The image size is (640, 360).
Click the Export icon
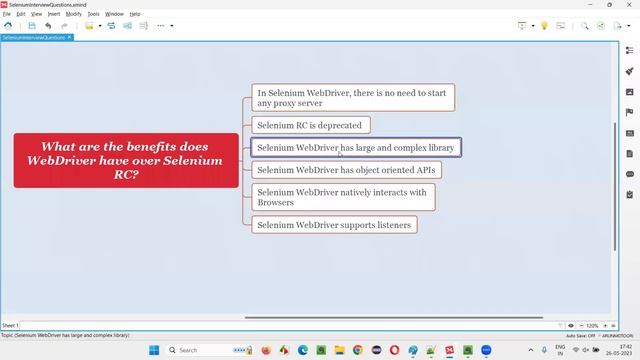618,26
